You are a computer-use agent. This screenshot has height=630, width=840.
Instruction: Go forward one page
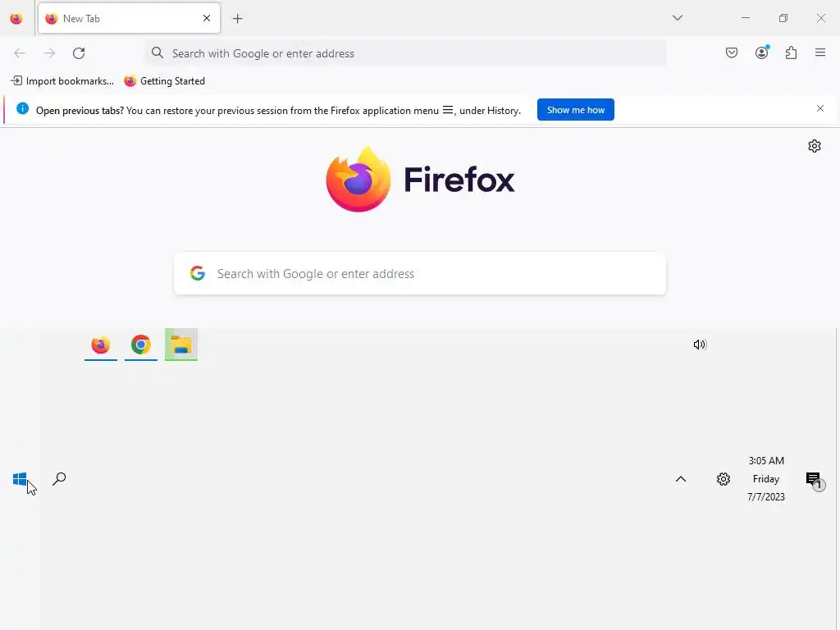[x=49, y=53]
